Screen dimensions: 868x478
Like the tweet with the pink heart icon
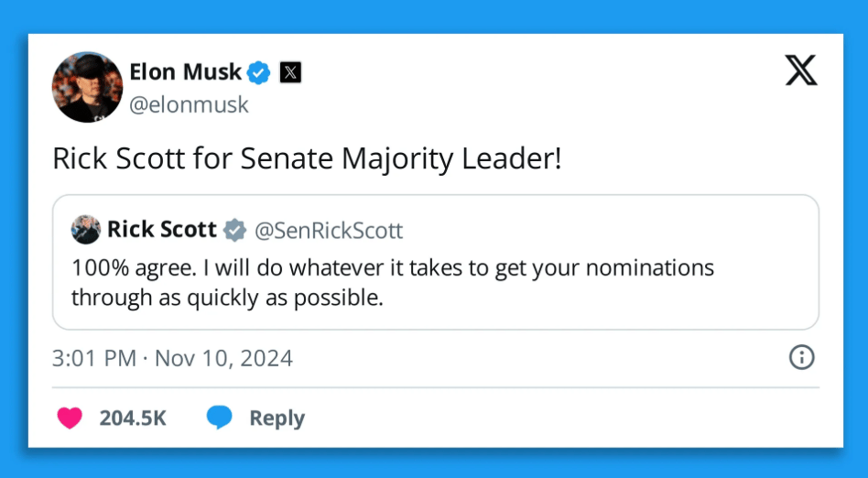[70, 418]
